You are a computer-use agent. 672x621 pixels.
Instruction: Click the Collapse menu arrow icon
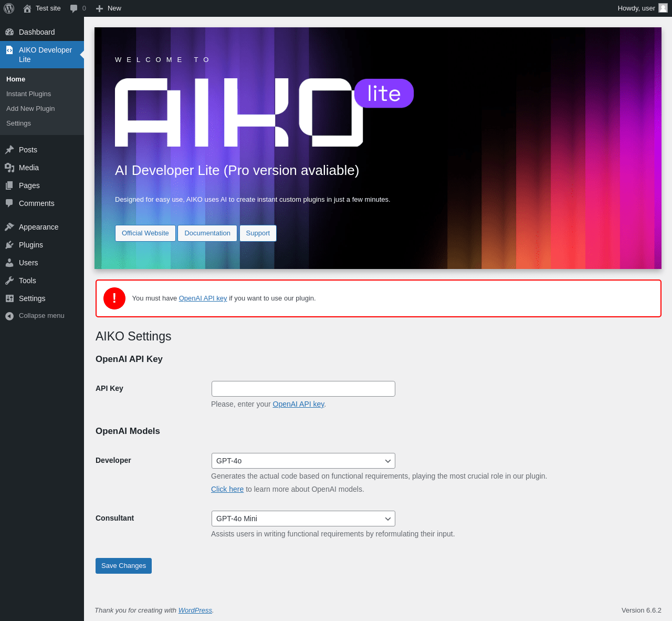[9, 316]
